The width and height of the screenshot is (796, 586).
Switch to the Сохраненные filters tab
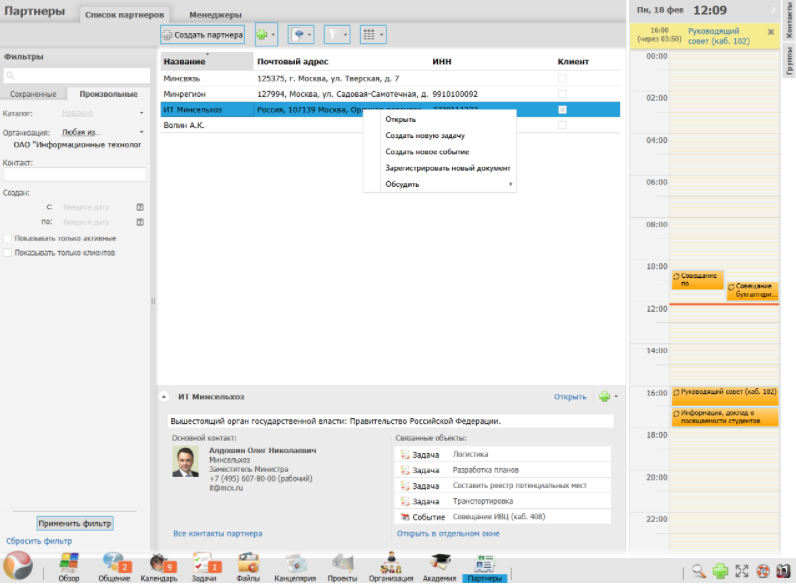34,94
